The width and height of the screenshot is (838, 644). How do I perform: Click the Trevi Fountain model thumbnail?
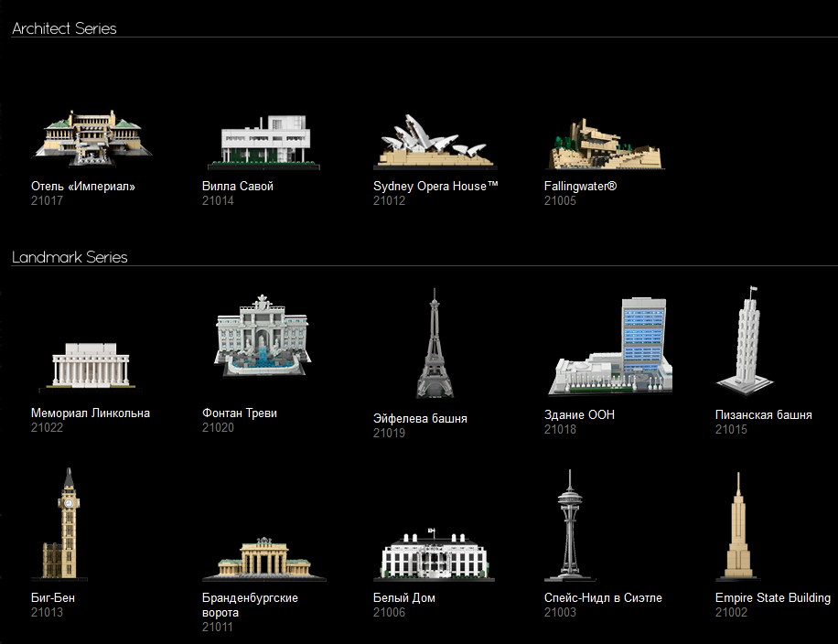point(263,335)
